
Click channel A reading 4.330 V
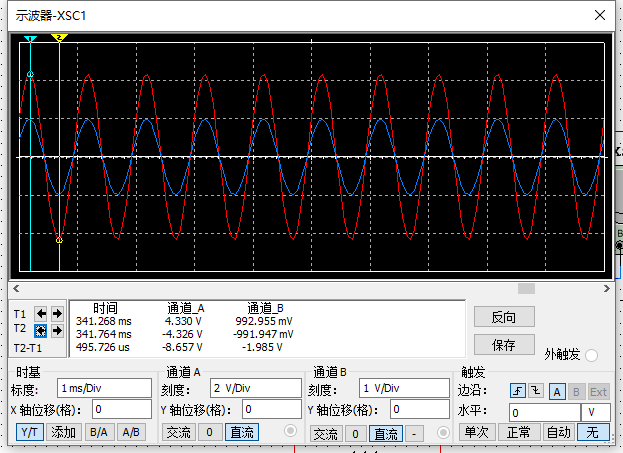[183, 321]
